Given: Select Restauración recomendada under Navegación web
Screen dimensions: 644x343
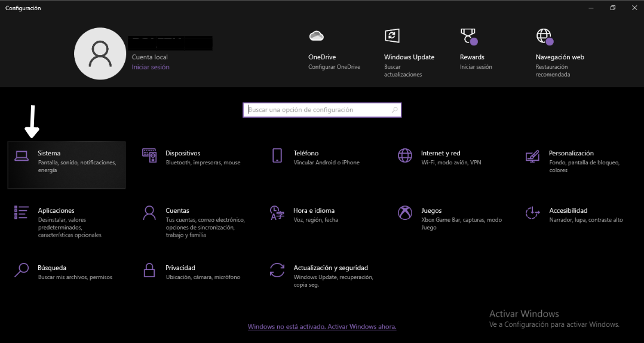Looking at the screenshot, I should point(553,71).
